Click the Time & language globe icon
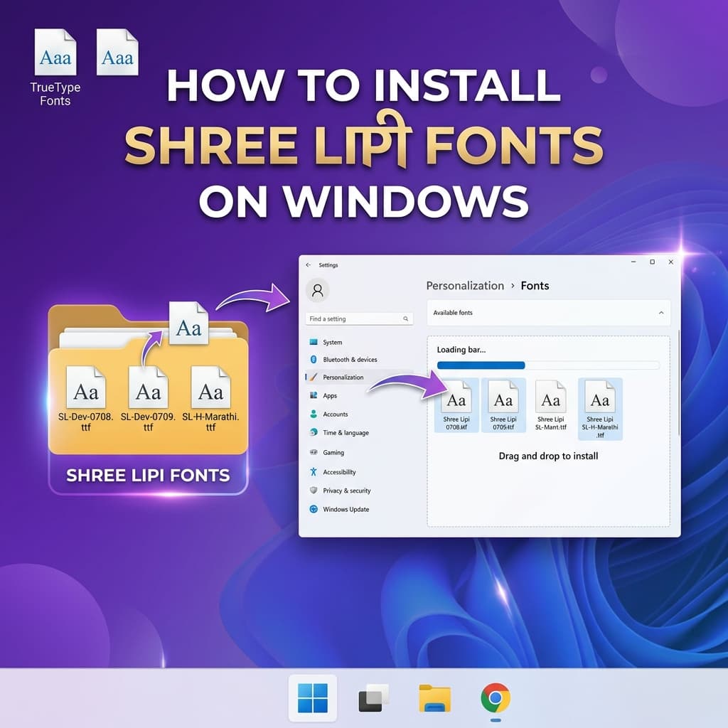Viewport: 728px width, 728px height. [314, 432]
